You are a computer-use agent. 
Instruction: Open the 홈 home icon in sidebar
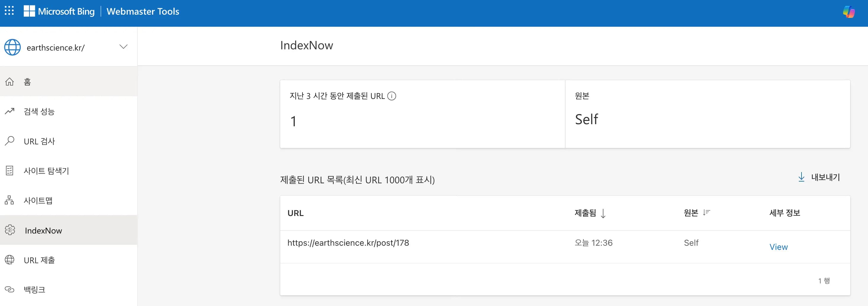10,81
